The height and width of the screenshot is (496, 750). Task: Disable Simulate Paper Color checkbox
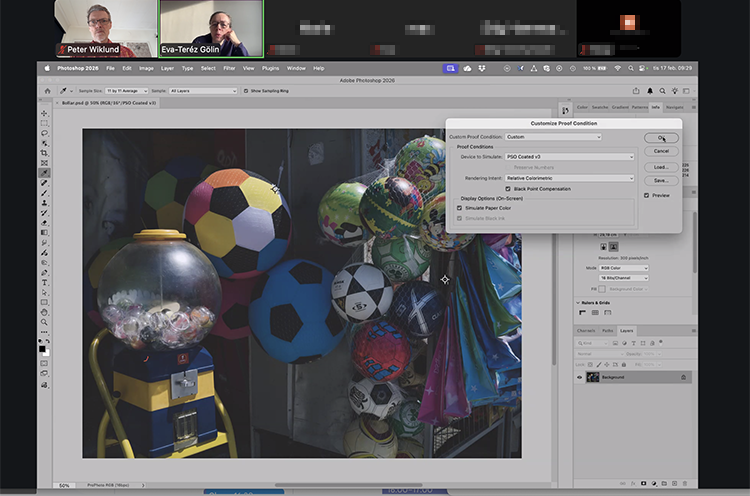[459, 208]
